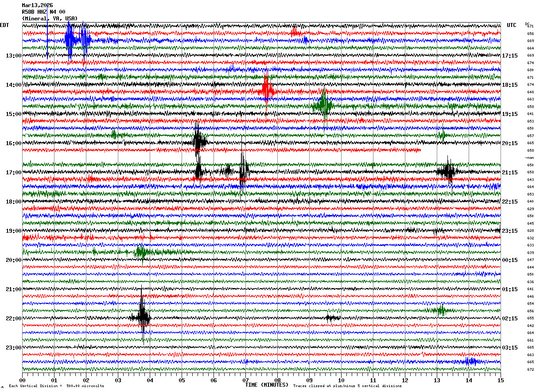Click the 14 minute tick label
Viewport: 536px width, 392px height.
click(x=469, y=380)
